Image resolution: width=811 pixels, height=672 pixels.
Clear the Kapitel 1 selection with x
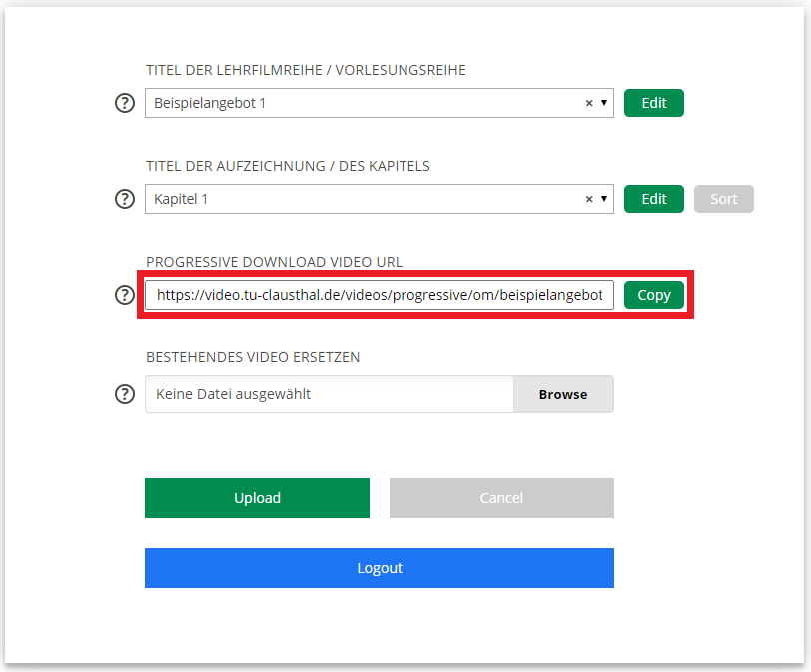589,199
